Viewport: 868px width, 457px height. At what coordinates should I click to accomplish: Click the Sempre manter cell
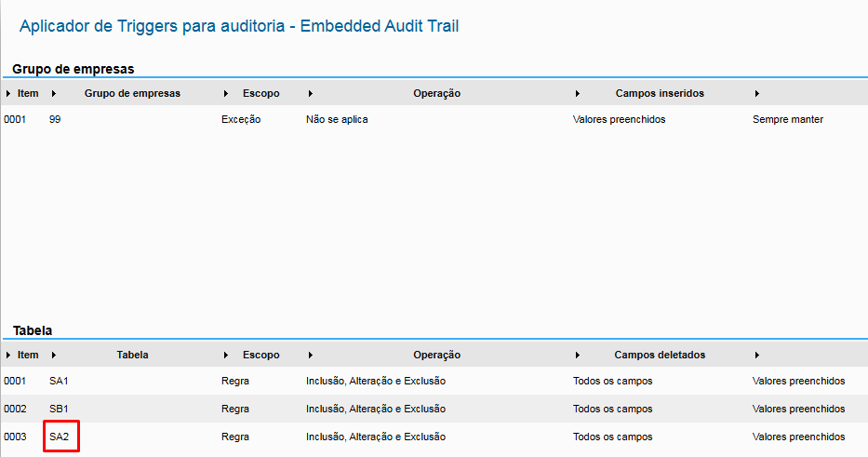(787, 120)
